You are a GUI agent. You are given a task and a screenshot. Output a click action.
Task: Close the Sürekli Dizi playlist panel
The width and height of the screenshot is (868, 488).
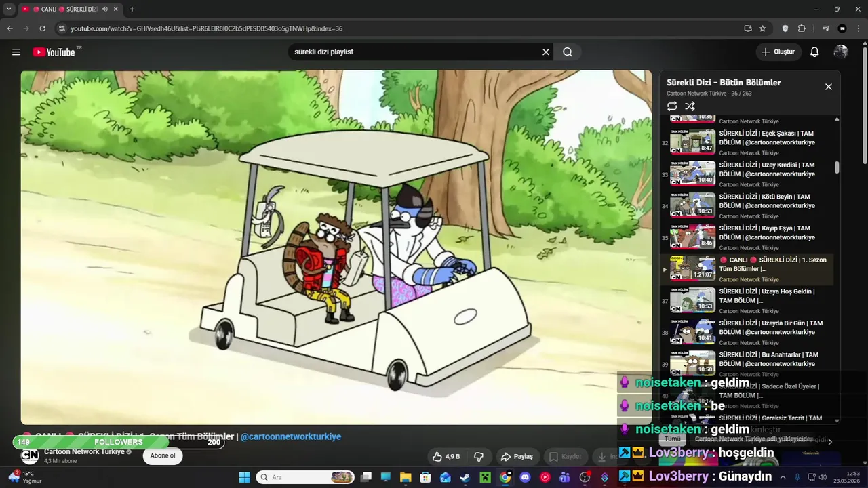coord(828,87)
